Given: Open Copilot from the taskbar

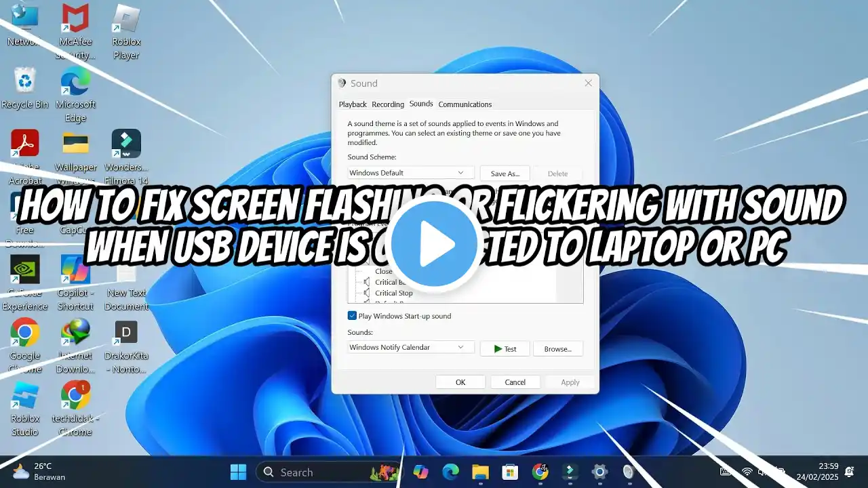Looking at the screenshot, I should (x=421, y=472).
